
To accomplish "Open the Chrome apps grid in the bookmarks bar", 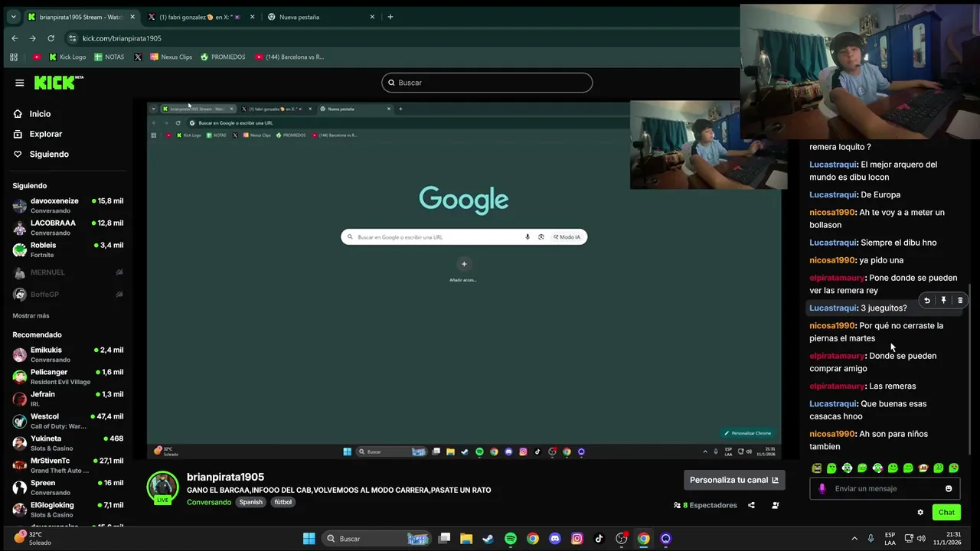I will pyautogui.click(x=14, y=57).
